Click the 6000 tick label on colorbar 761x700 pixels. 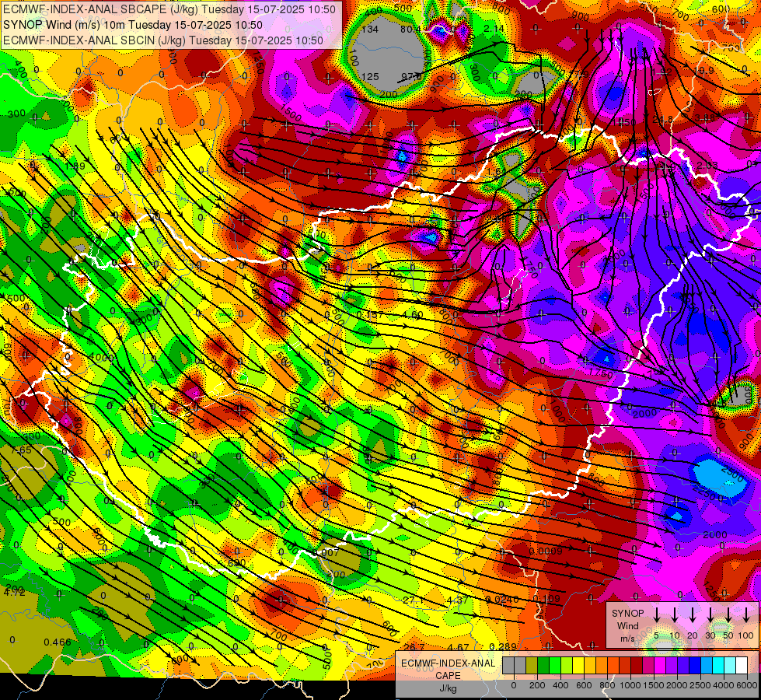point(747,685)
